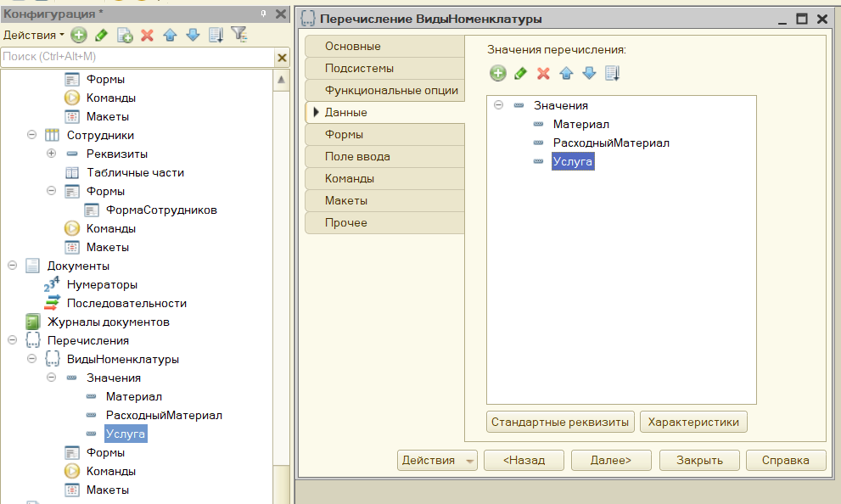
Task: Select Материал in Configuration tree
Action: tap(134, 397)
